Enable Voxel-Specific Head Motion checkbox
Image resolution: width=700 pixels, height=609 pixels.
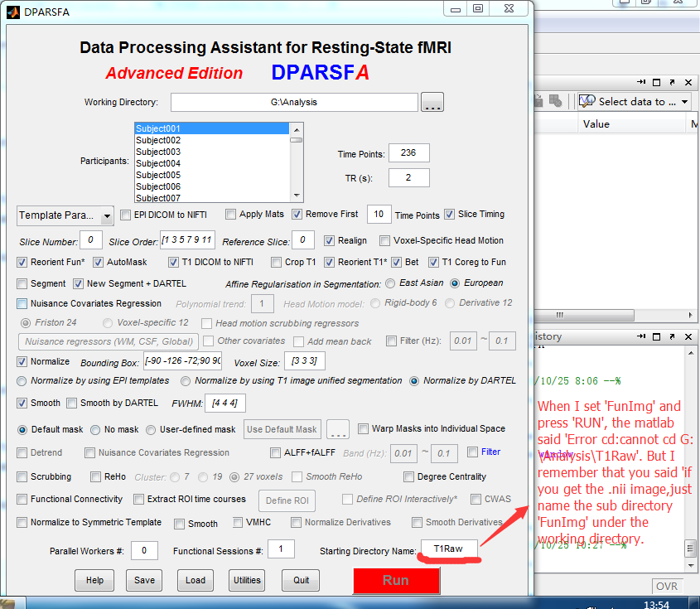click(384, 240)
